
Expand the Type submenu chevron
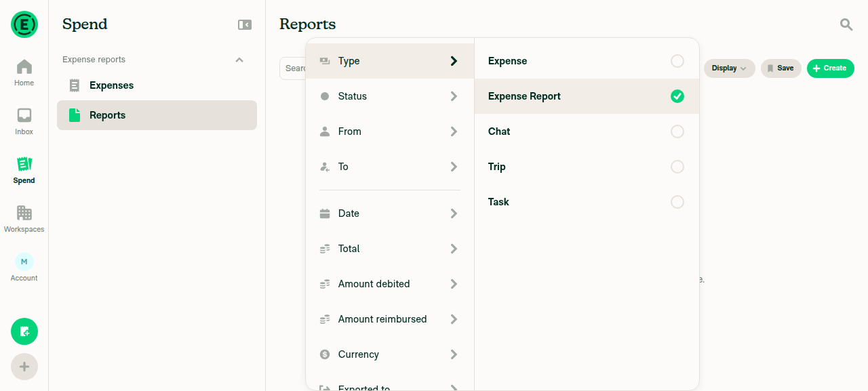tap(454, 61)
